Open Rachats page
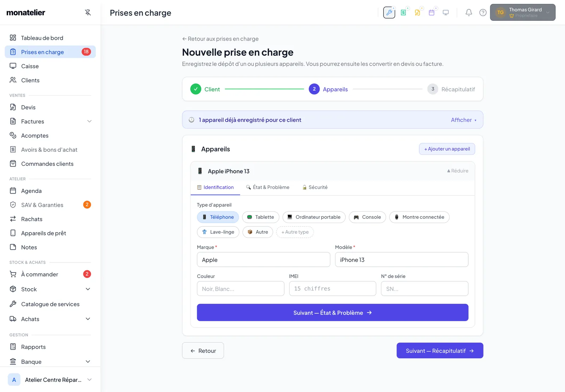The image size is (565, 392). tap(50, 219)
